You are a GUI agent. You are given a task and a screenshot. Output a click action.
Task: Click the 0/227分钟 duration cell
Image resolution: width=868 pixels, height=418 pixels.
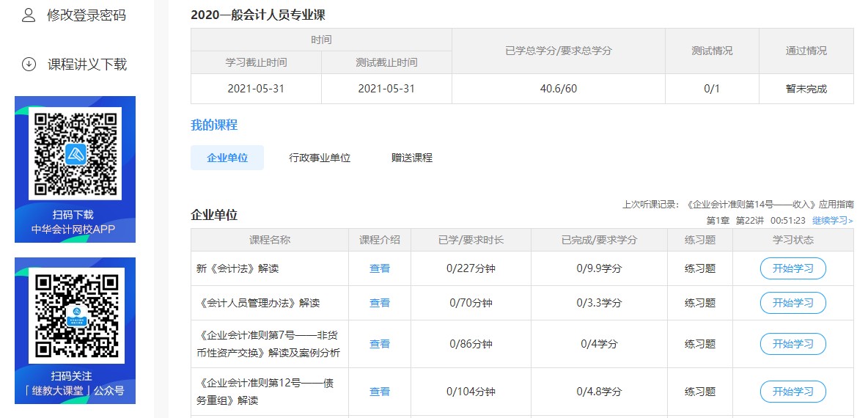[x=471, y=268]
